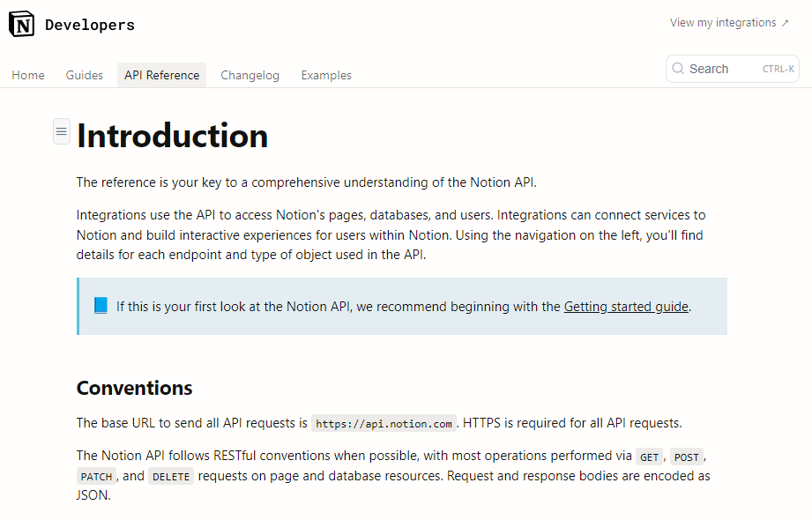Focus the Search input field
This screenshot has width=812, height=520.
(x=733, y=69)
